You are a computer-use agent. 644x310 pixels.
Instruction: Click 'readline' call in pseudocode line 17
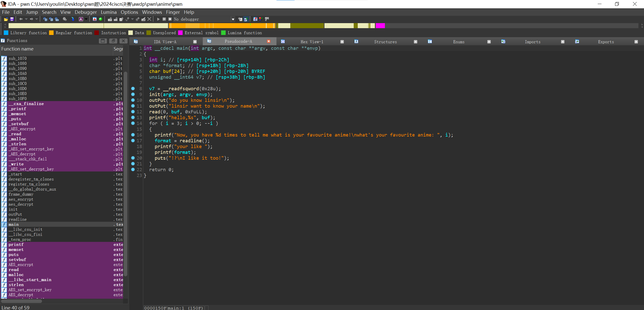190,141
